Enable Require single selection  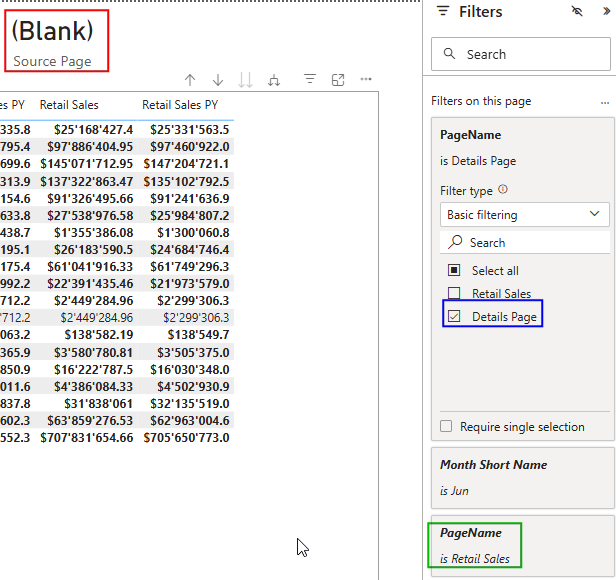coord(447,427)
